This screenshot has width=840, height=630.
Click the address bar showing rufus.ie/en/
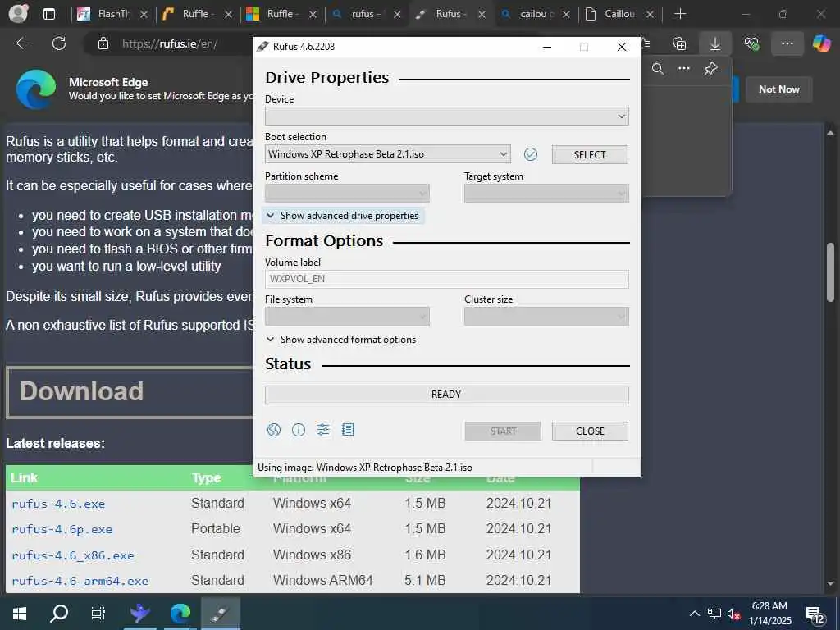click(x=169, y=44)
